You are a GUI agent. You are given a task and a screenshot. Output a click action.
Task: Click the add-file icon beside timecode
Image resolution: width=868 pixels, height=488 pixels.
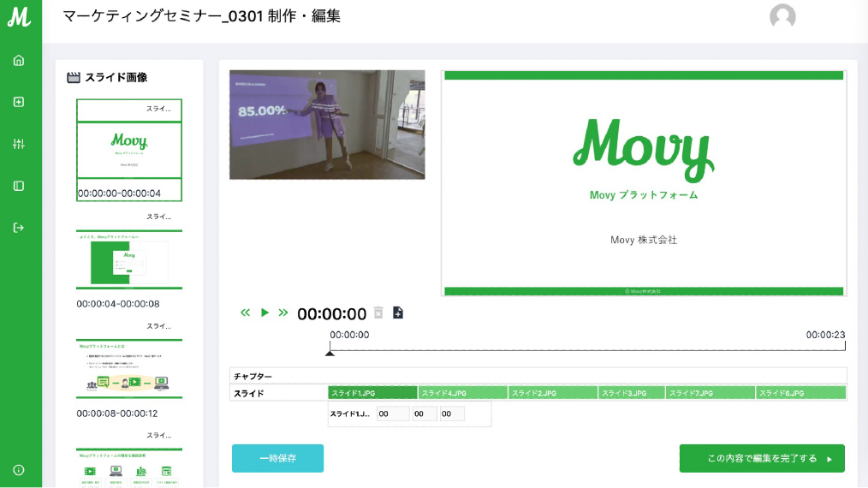point(398,312)
